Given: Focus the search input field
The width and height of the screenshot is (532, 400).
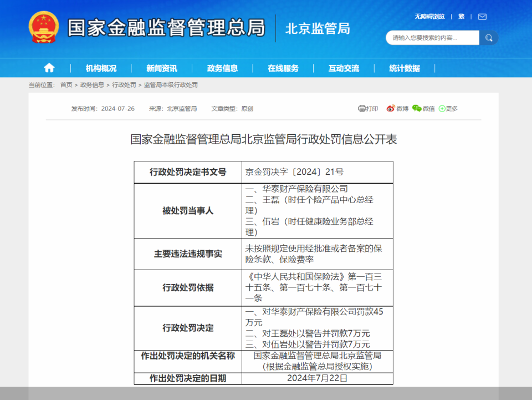Looking at the screenshot, I should pyautogui.click(x=433, y=38).
